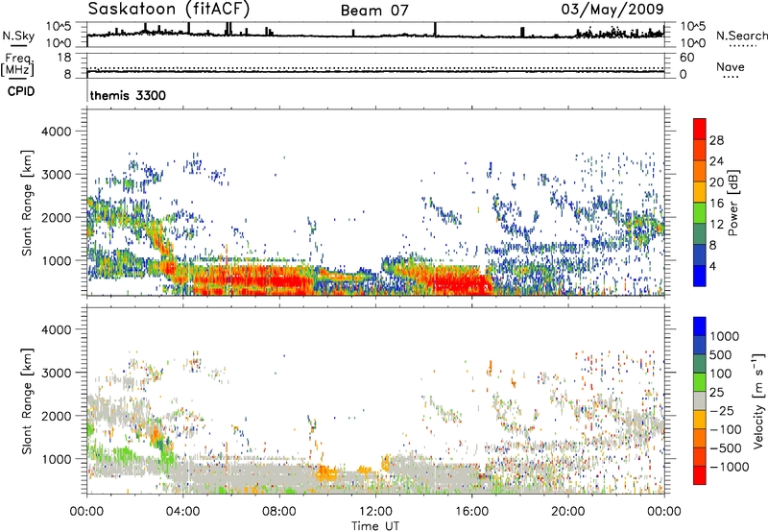Click the '4' tick on the power colorbar

coord(712,266)
